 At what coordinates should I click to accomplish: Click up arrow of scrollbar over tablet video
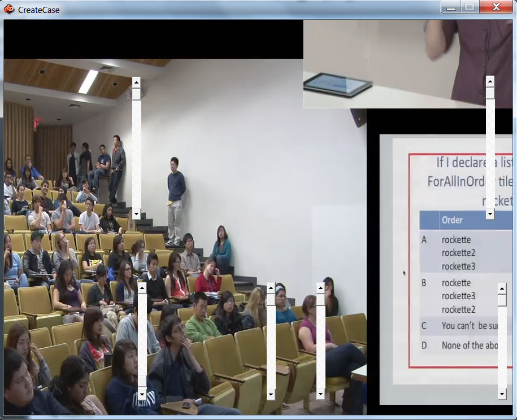[490, 81]
